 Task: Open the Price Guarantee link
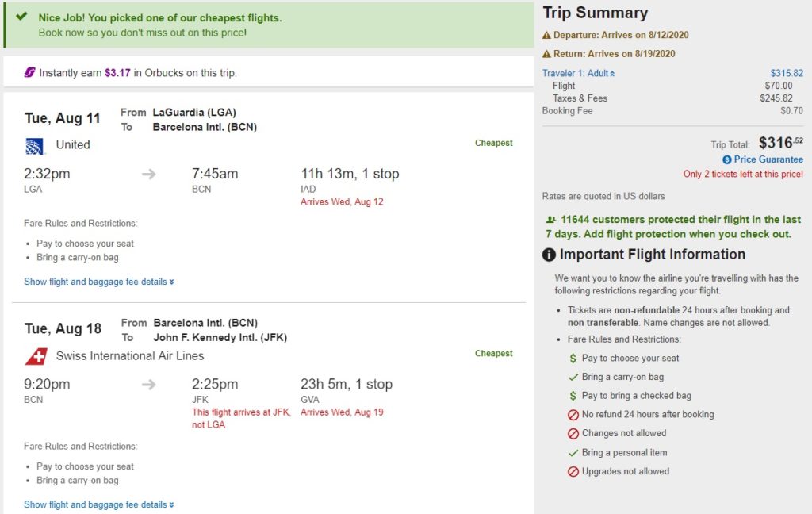tap(768, 159)
